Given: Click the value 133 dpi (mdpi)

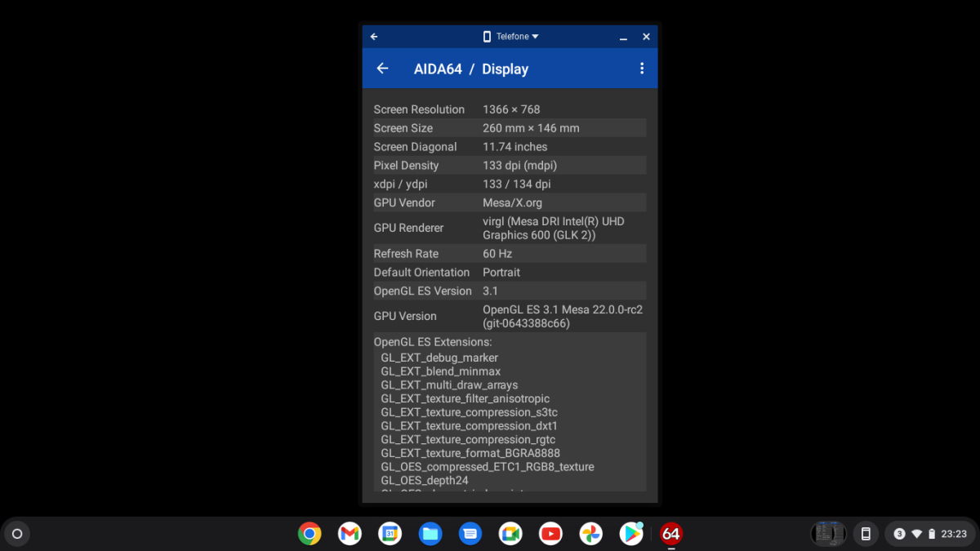Looking at the screenshot, I should 520,166.
